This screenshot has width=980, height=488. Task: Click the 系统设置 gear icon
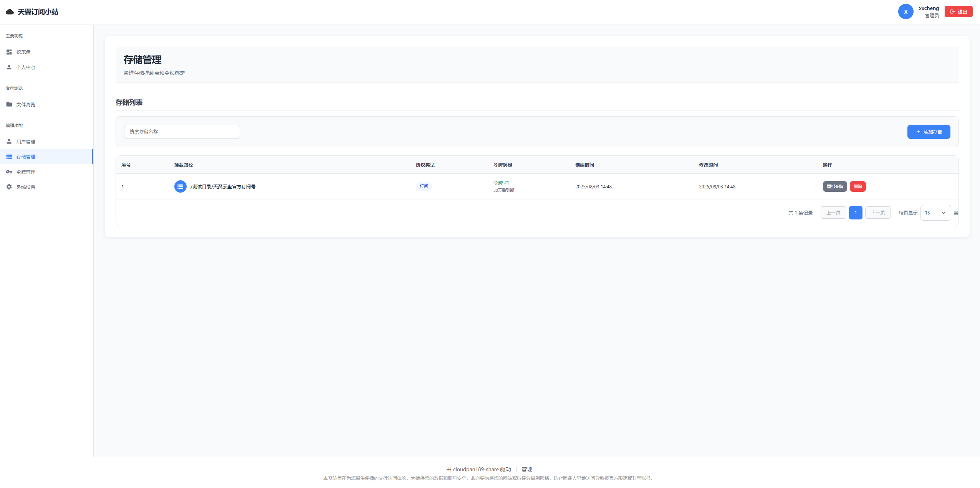pyautogui.click(x=9, y=187)
